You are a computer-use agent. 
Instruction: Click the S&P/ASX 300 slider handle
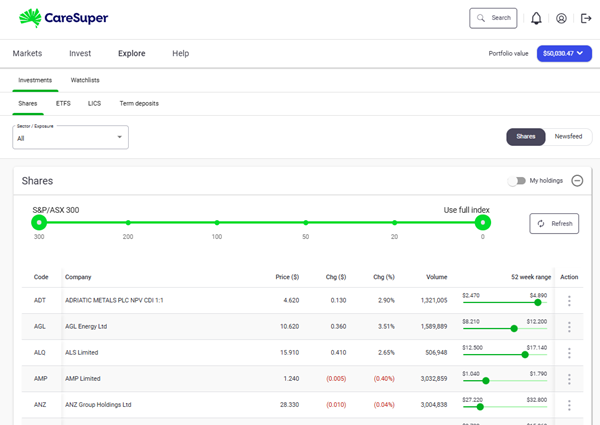pyautogui.click(x=39, y=222)
